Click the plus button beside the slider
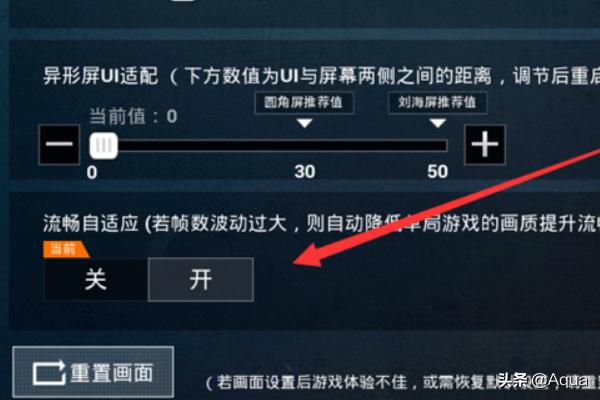 click(x=485, y=144)
